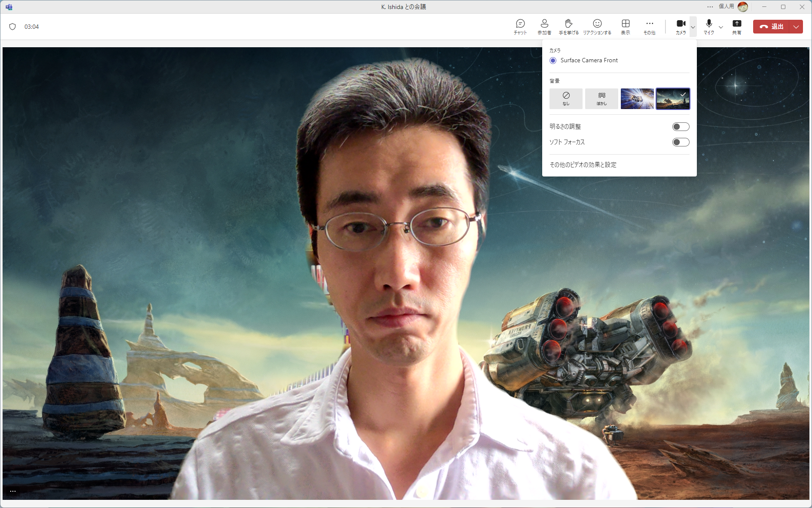Open その他のビデオの効果と設定 link
Image resolution: width=812 pixels, height=508 pixels.
click(583, 165)
